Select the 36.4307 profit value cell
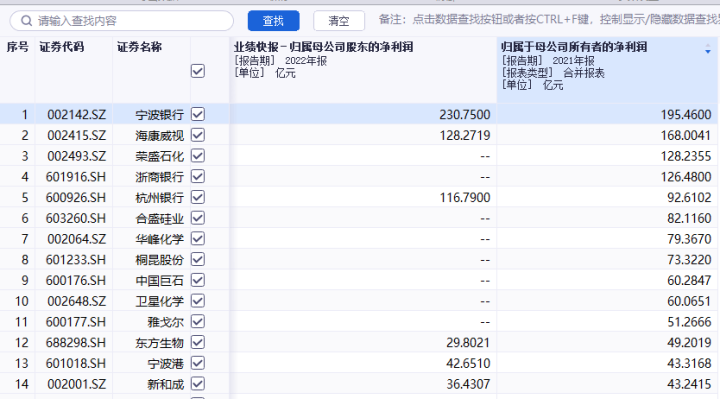This screenshot has height=399, width=720. [468, 384]
